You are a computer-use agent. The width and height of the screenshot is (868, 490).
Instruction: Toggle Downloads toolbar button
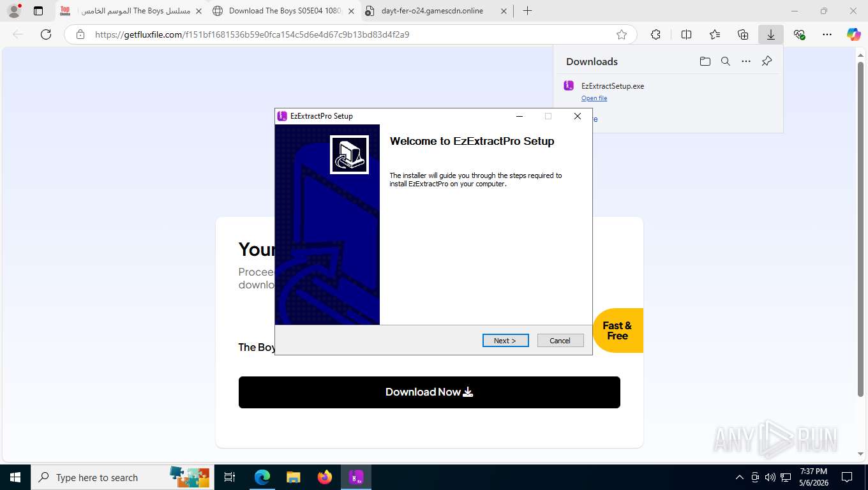[x=771, y=34]
